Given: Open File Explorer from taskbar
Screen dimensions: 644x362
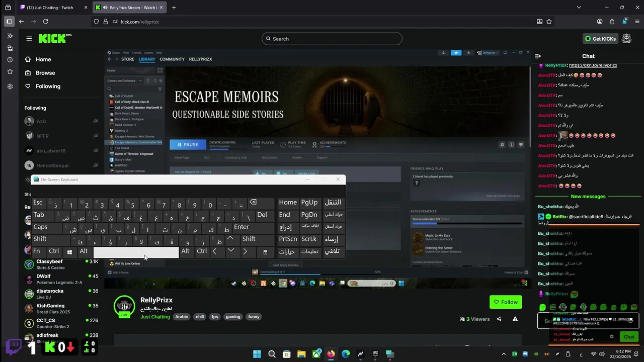Looking at the screenshot, I should point(301,354).
